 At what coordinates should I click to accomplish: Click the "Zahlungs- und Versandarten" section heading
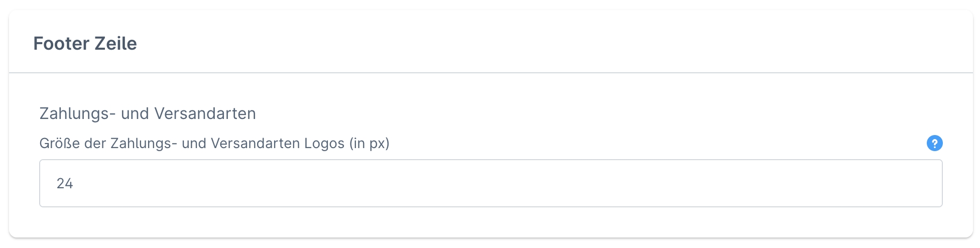(x=148, y=114)
